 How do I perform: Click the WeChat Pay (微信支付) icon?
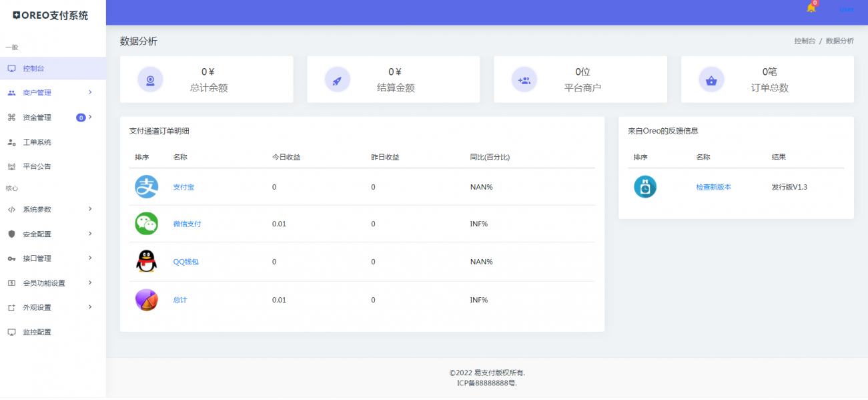point(147,224)
